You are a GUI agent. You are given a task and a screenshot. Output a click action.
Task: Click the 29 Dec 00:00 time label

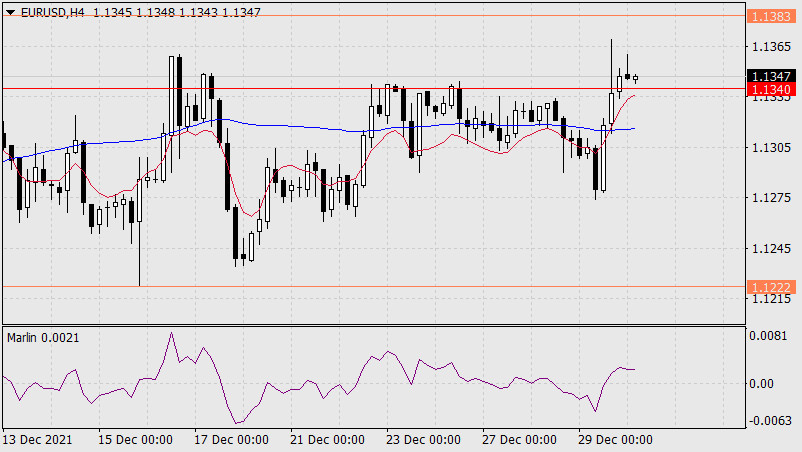[x=615, y=440]
